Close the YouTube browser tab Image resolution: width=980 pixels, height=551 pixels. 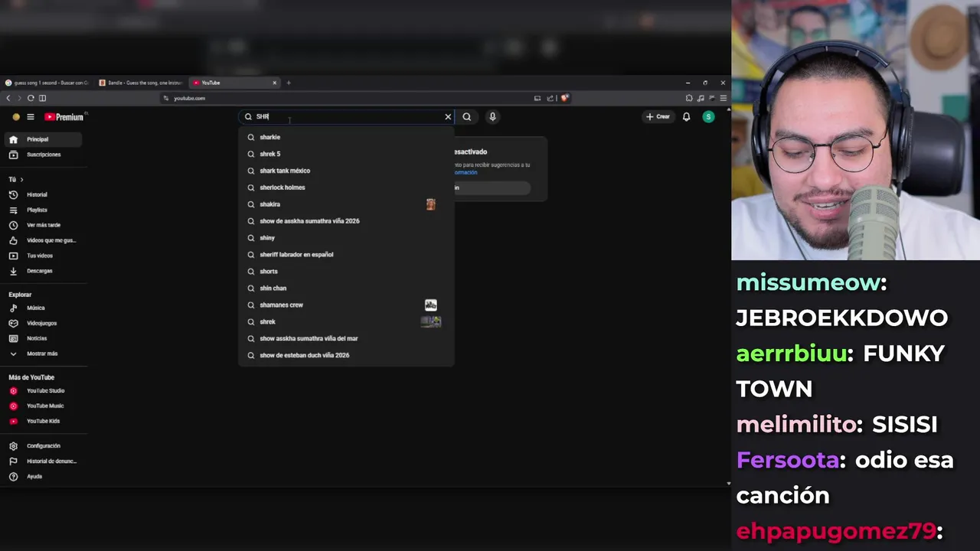click(x=274, y=83)
